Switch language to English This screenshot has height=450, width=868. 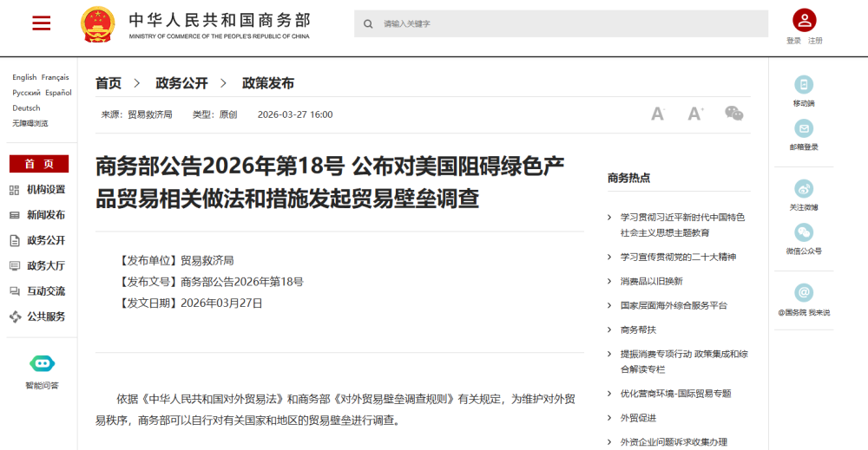(24, 77)
